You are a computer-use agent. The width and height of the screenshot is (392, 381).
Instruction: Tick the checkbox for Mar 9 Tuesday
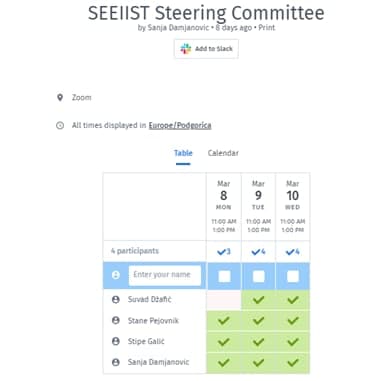(x=259, y=276)
